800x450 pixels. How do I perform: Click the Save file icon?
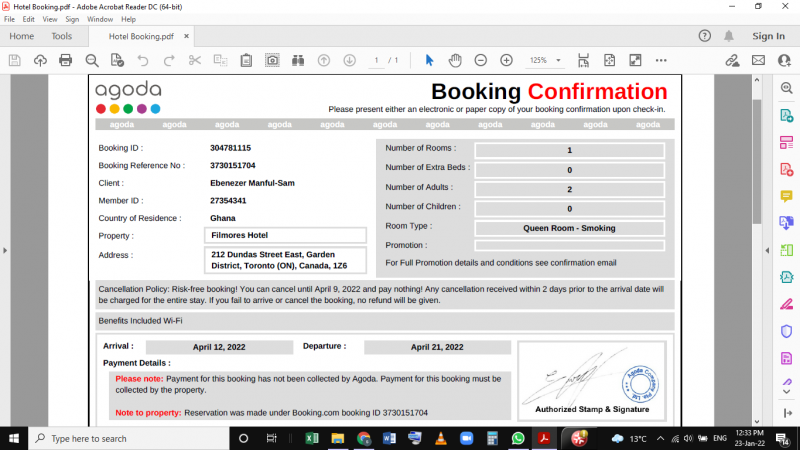pos(14,60)
